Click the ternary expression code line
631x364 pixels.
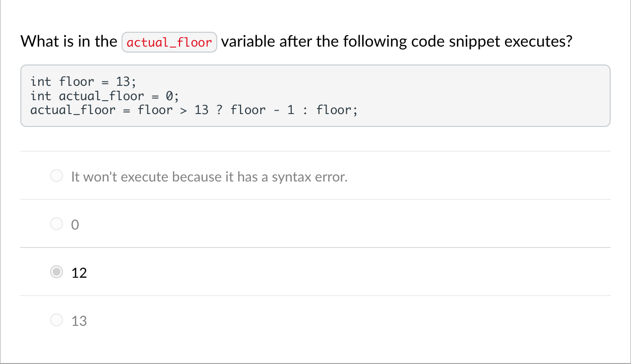pos(193,110)
